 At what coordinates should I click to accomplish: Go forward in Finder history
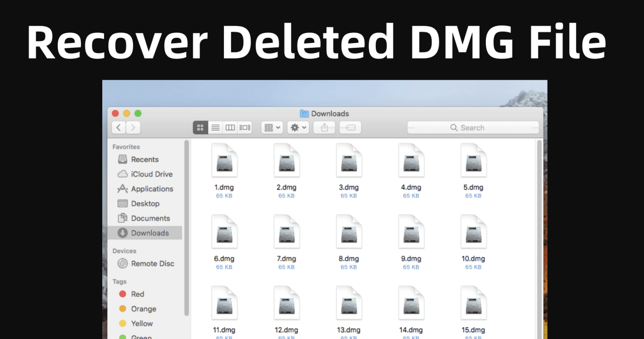tap(133, 128)
